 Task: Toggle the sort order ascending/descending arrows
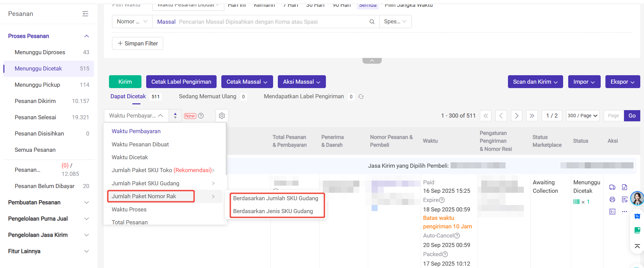(175, 116)
